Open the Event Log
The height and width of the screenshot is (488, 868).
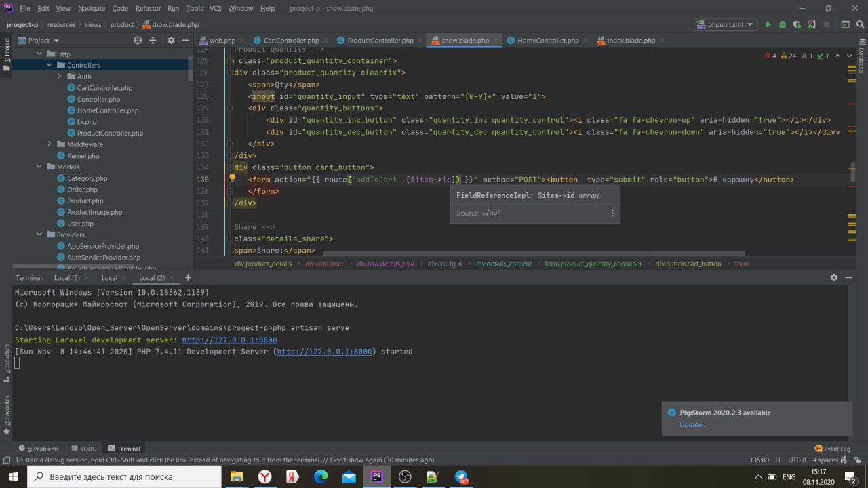pyautogui.click(x=832, y=449)
